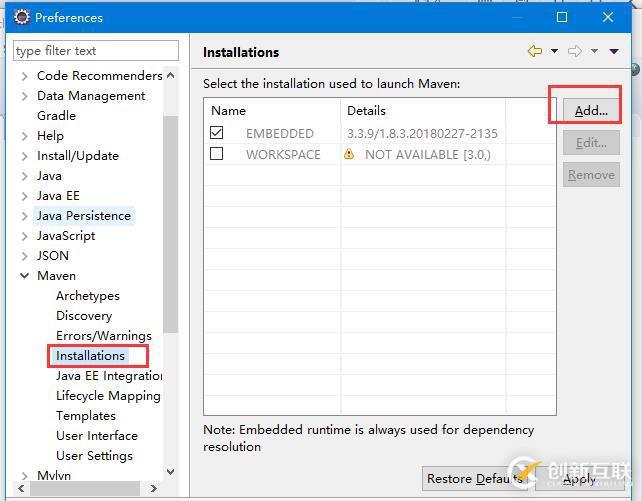Collapse the Maven node
642x501 pixels.
tap(25, 276)
